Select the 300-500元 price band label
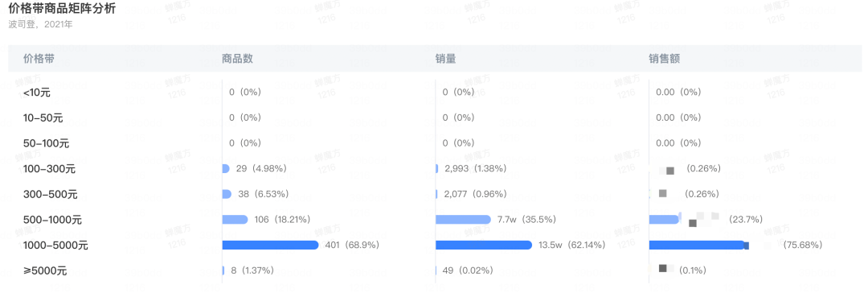868x293 pixels. (x=51, y=195)
